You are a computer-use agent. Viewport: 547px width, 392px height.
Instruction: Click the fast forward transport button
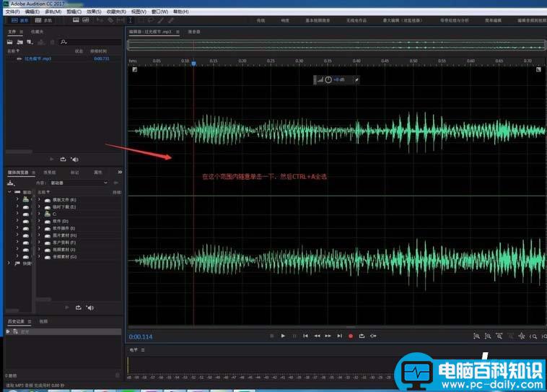coord(328,336)
